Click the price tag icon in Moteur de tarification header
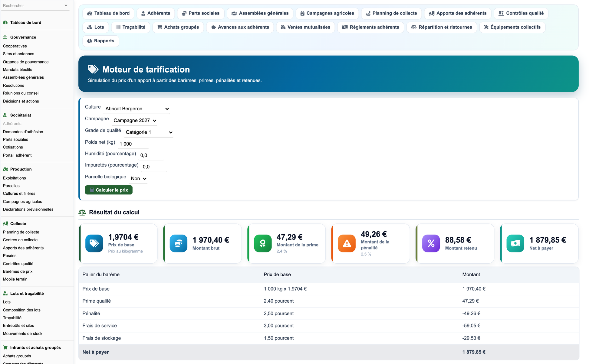Screen dimensions: 589x364 93,69
